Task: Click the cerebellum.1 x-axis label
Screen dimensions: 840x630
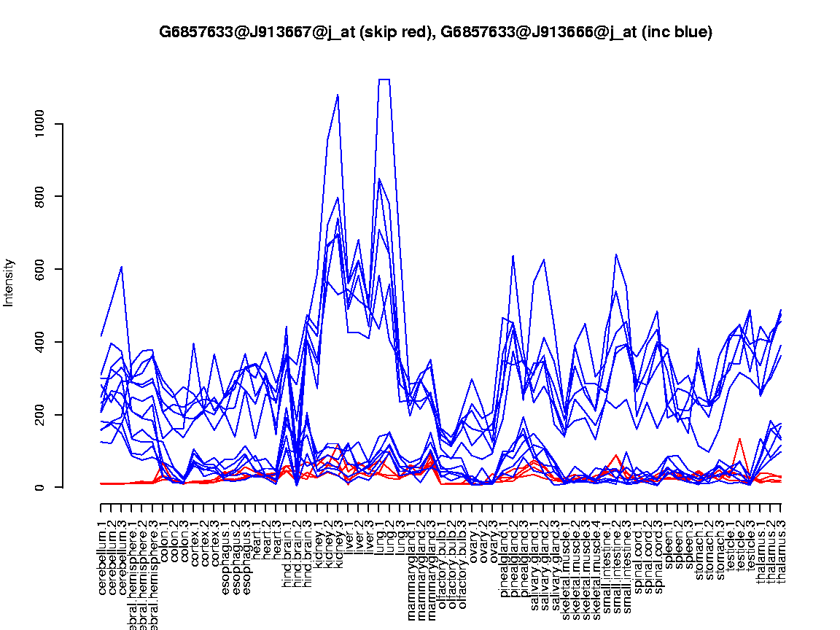Action: tap(102, 554)
